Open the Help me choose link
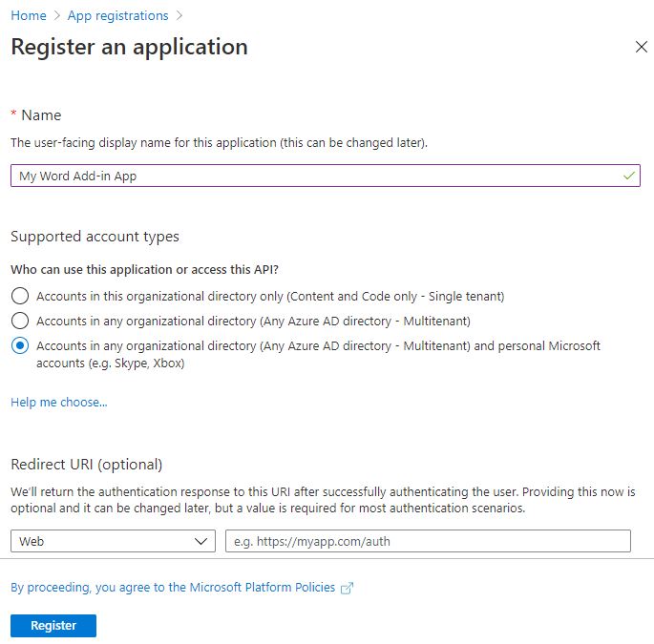Image resolution: width=654 pixels, height=644 pixels. 58,402
